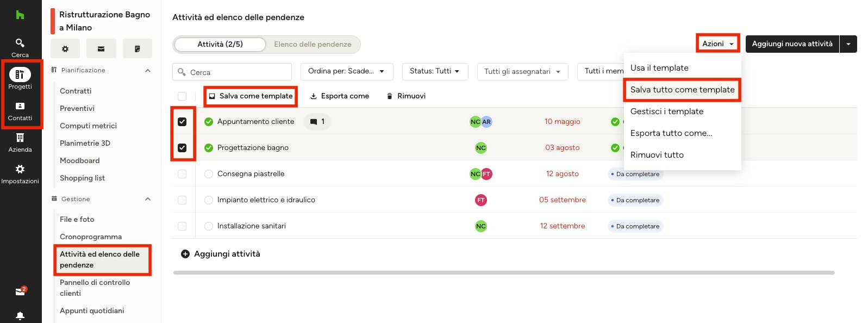Switch to Elenco delle pendenze tab
This screenshot has width=868, height=323.
click(x=313, y=45)
